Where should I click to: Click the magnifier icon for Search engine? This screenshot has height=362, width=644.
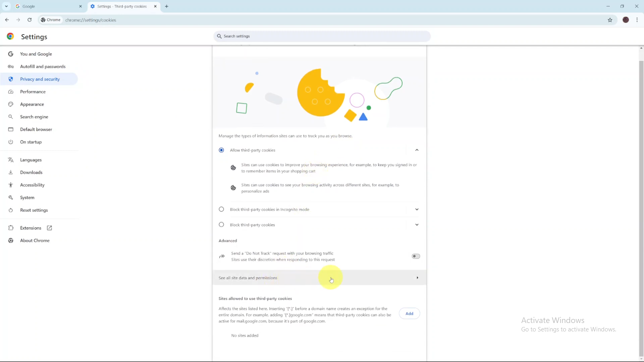(11, 117)
